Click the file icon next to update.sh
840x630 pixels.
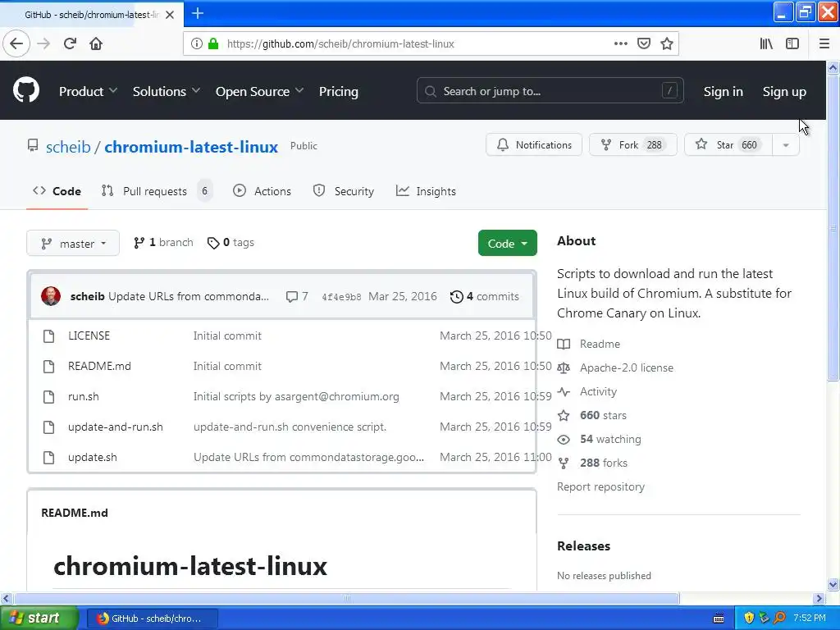point(48,458)
